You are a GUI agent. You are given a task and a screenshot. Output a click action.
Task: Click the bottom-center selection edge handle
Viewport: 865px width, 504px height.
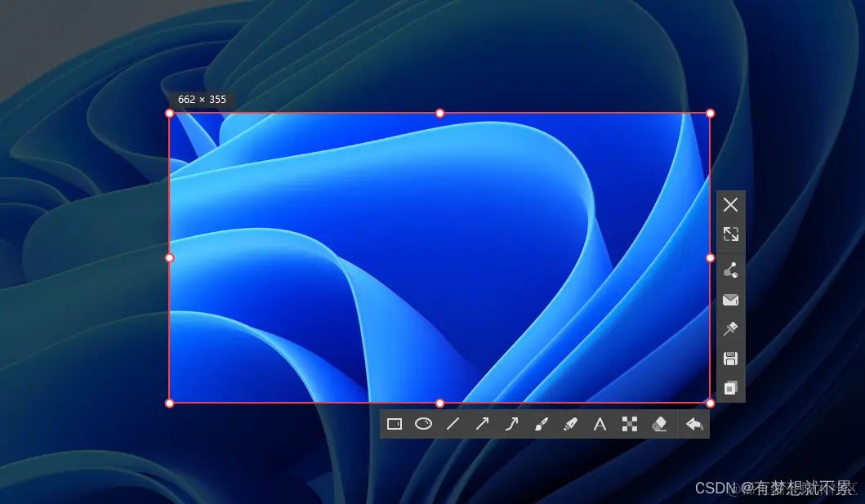(x=439, y=403)
